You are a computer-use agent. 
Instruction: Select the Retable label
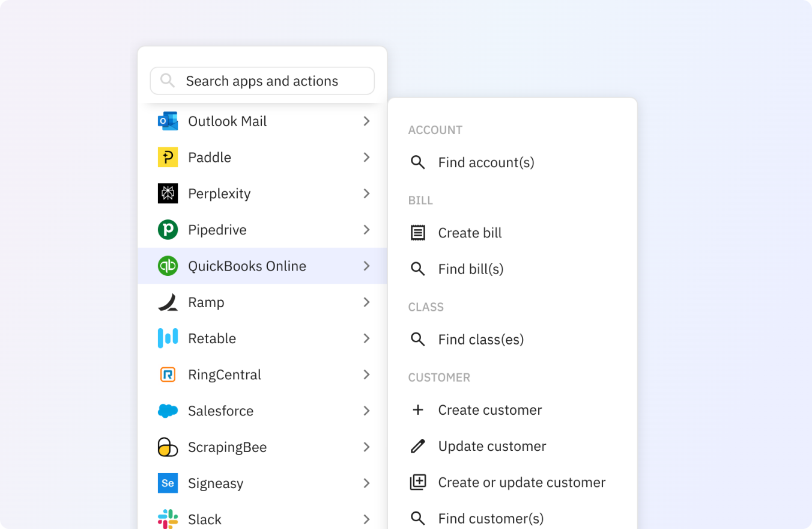click(212, 338)
